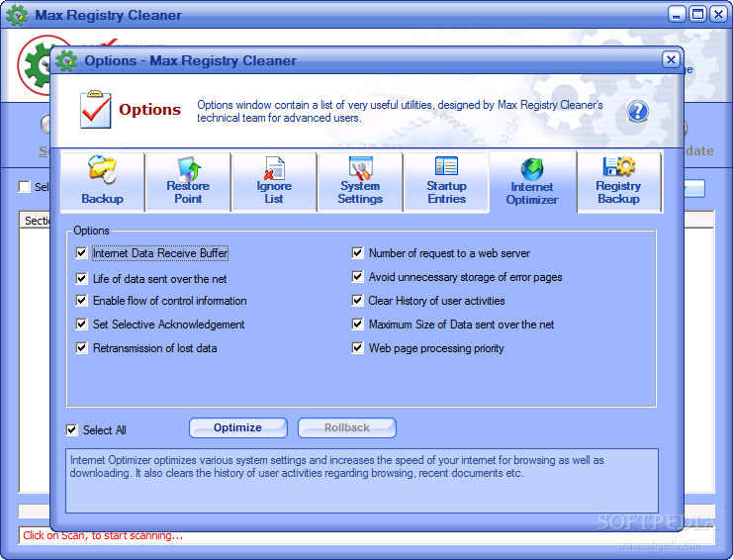Screen dimensions: 733x560
Task: Select the Startup Entries tab label
Action: click(446, 192)
